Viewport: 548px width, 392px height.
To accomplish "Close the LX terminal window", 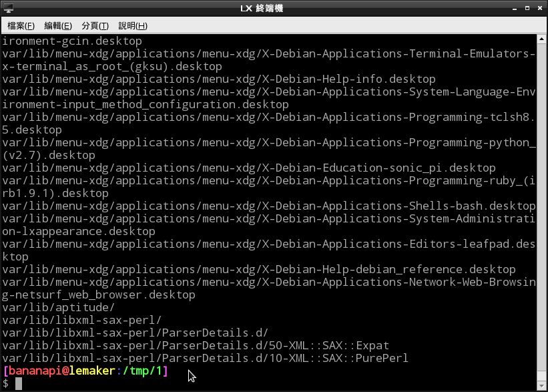I will tap(539, 8).
